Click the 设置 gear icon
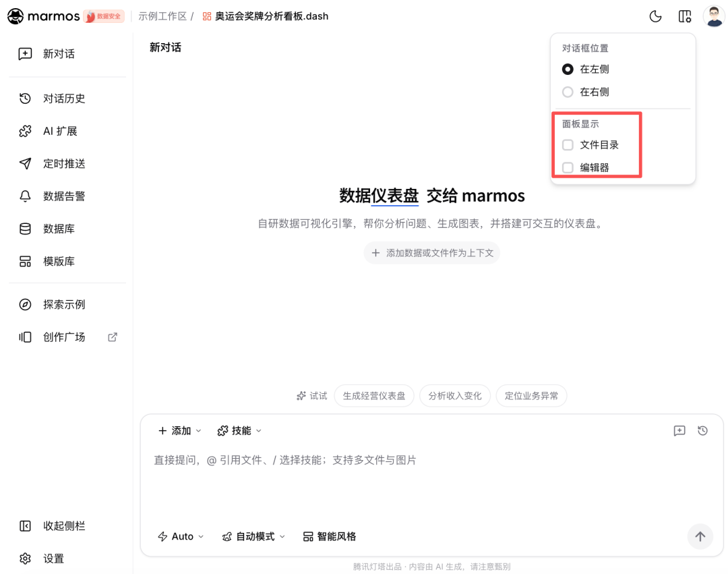 coord(25,558)
